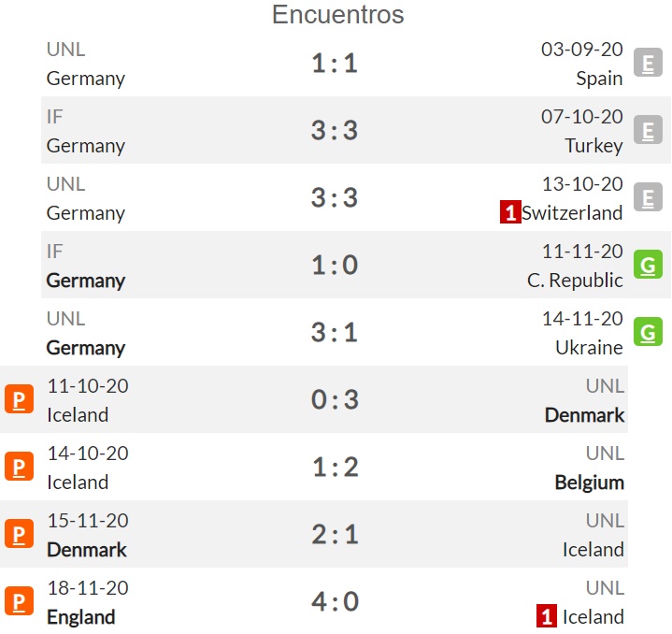Screen dimensions: 672x634
Task: Click the England team name
Action: (81, 617)
